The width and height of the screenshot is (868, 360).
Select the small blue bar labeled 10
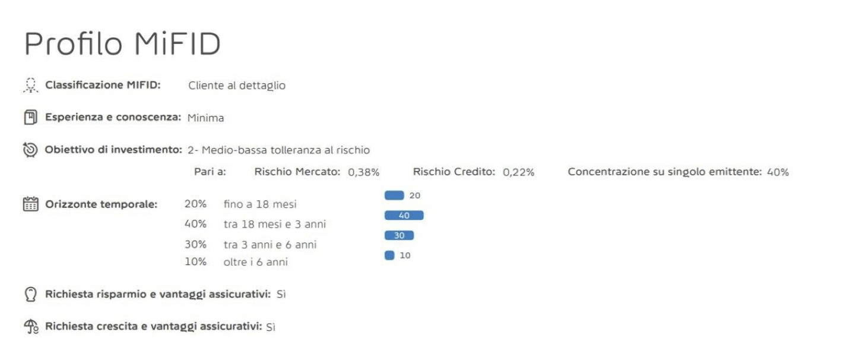pyautogui.click(x=389, y=255)
